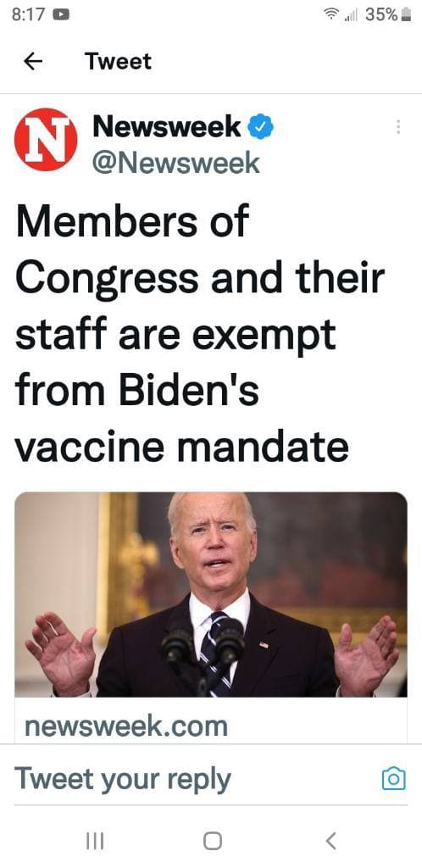Open the camera icon in reply bar
This screenshot has width=422, height=868.
[394, 778]
